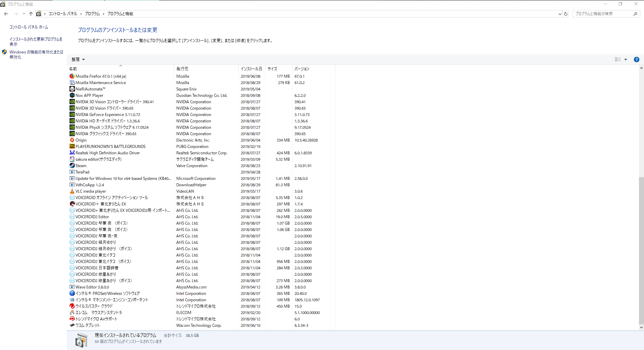Sort list by サイズ column header

click(x=279, y=69)
